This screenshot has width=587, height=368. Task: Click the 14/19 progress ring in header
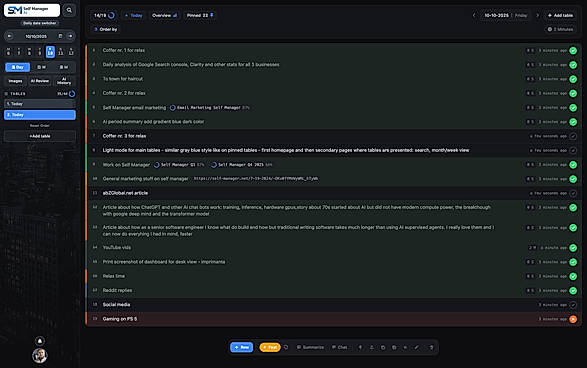tap(111, 15)
